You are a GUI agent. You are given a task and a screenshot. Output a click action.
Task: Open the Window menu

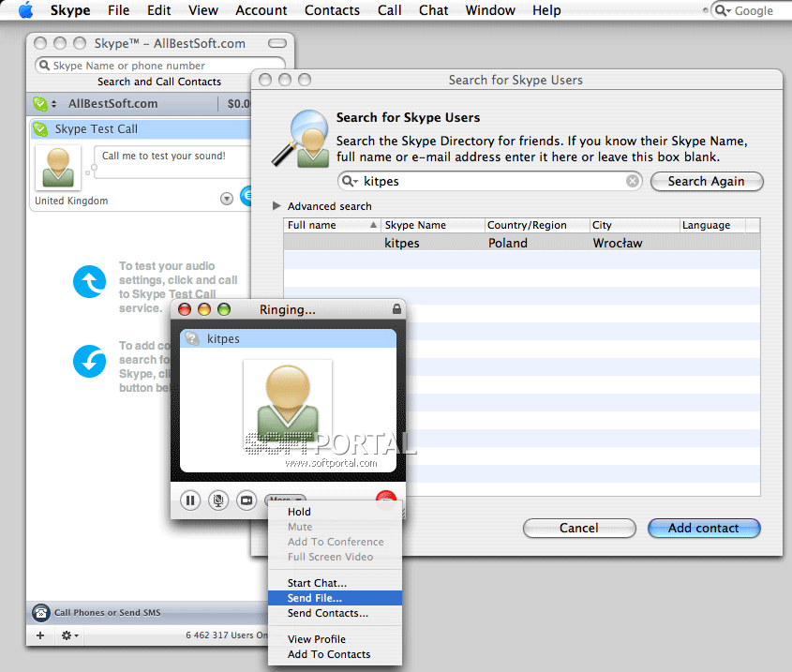pyautogui.click(x=490, y=10)
